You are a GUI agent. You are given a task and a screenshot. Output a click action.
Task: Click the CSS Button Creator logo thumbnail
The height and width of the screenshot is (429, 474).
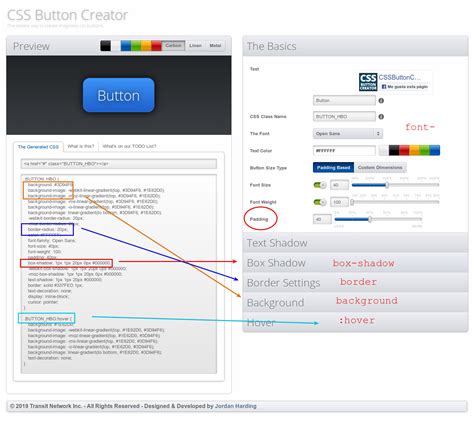pos(368,82)
